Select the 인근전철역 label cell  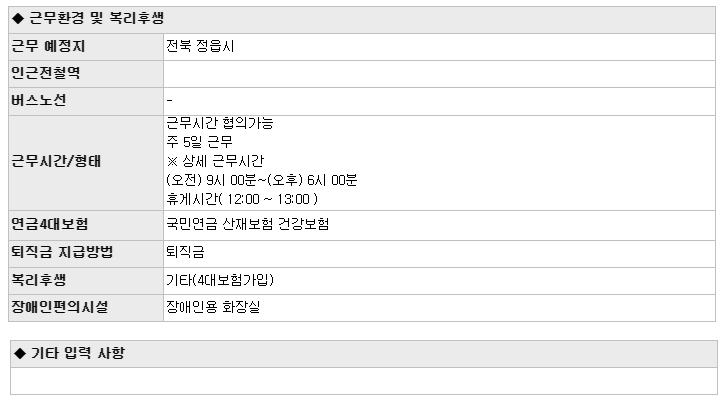coord(86,74)
